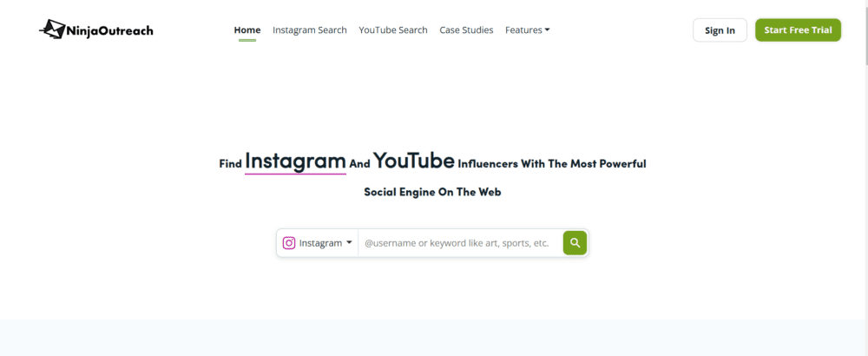
Task: Click the NinjaOutreach logo
Action: pyautogui.click(x=96, y=30)
